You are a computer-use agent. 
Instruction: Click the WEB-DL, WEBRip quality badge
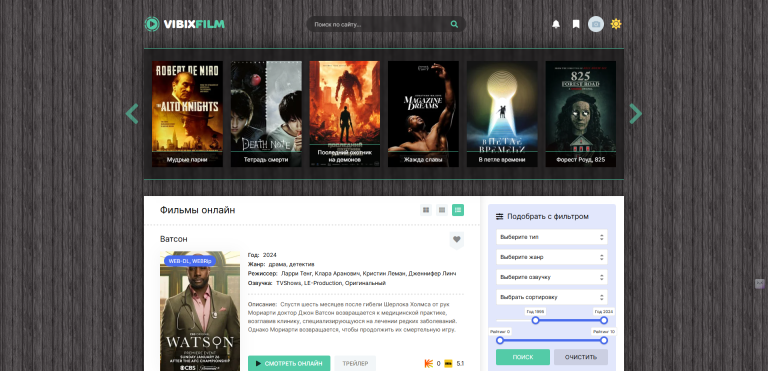190,261
